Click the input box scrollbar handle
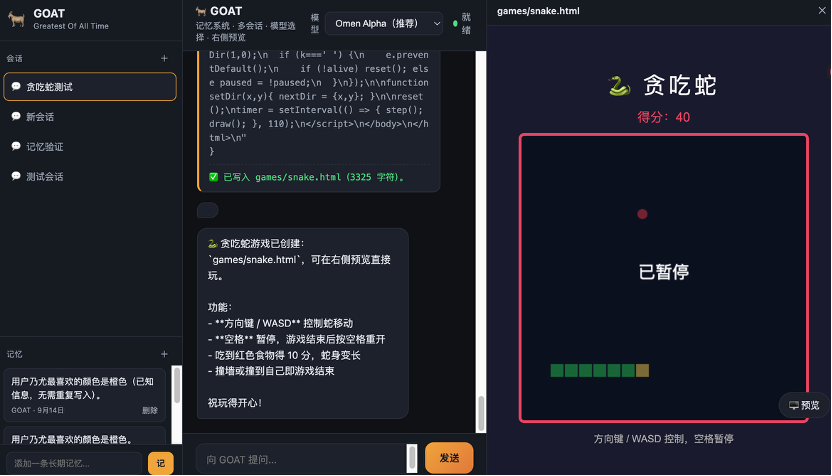832x476 pixels. [412, 458]
